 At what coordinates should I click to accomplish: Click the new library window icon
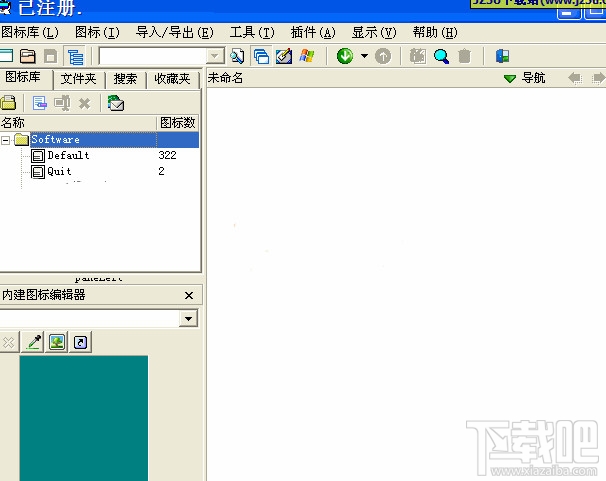6,56
